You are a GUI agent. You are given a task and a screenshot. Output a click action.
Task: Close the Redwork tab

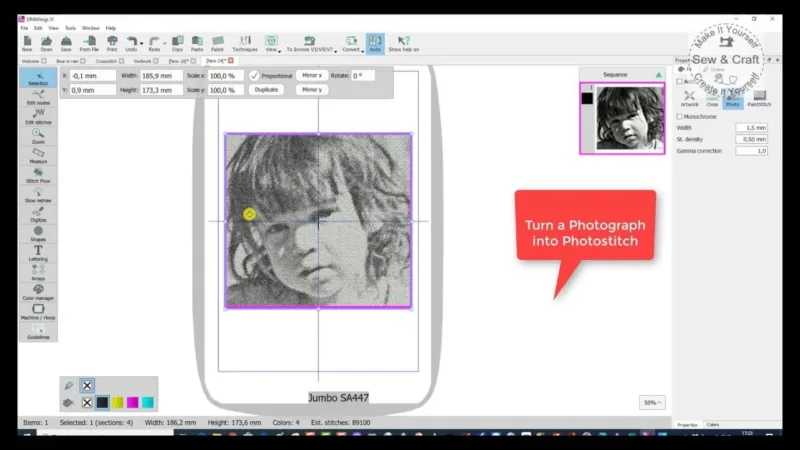(x=156, y=61)
